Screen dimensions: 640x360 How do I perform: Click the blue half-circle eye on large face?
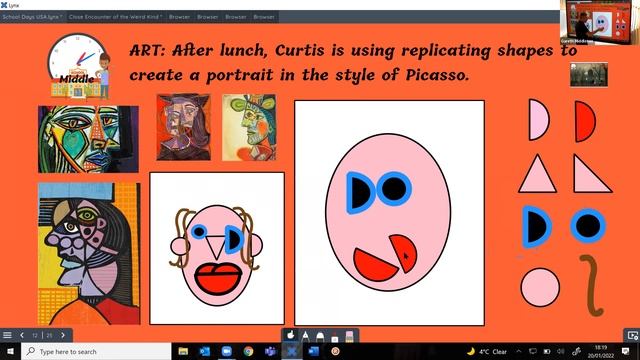click(360, 193)
